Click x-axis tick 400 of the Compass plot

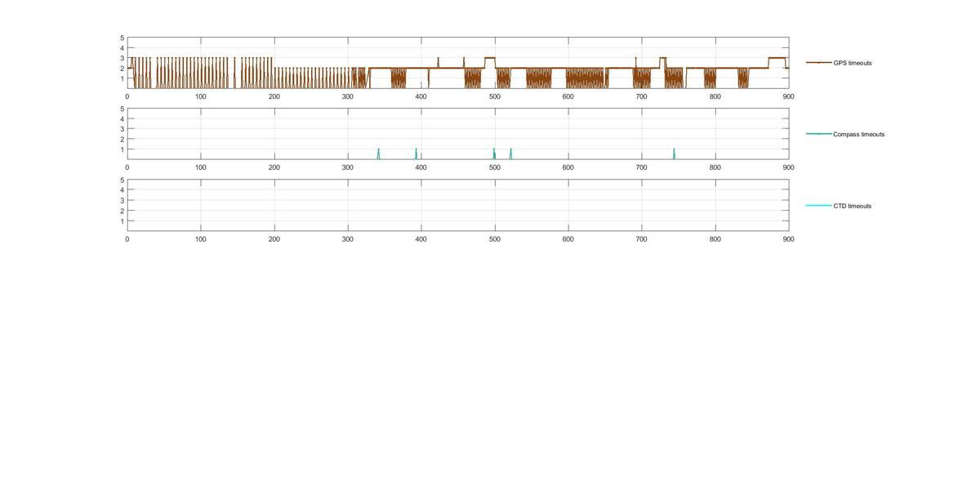coord(421,167)
